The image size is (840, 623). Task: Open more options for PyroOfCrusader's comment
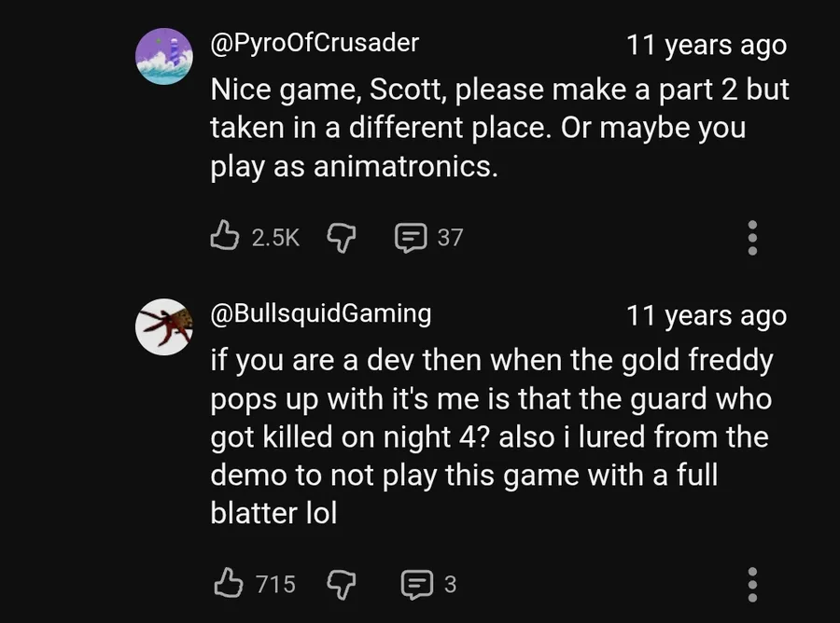[x=752, y=237]
